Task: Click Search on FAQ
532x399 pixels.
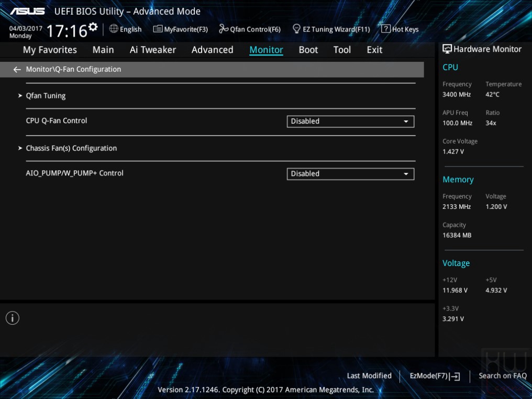Action: 503,375
